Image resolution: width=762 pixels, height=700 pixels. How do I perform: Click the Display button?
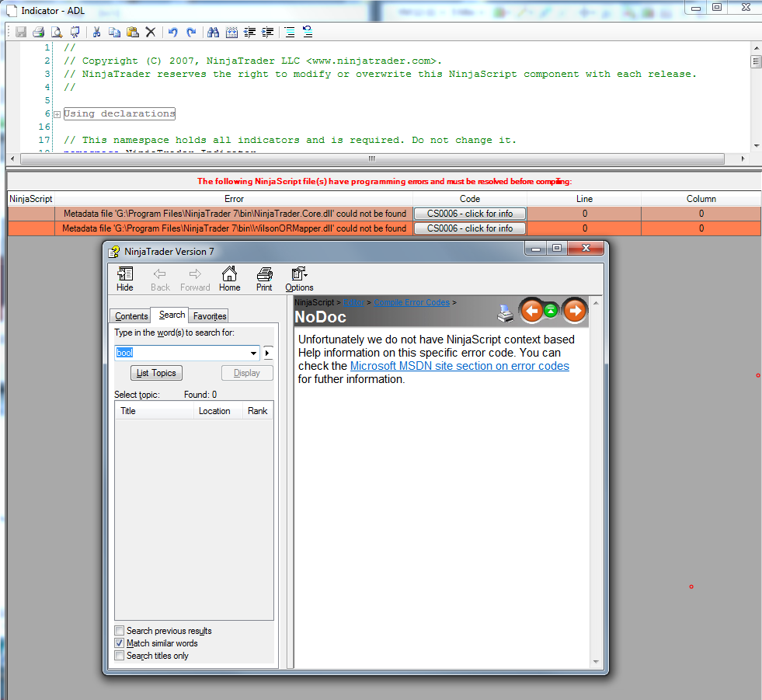(247, 373)
